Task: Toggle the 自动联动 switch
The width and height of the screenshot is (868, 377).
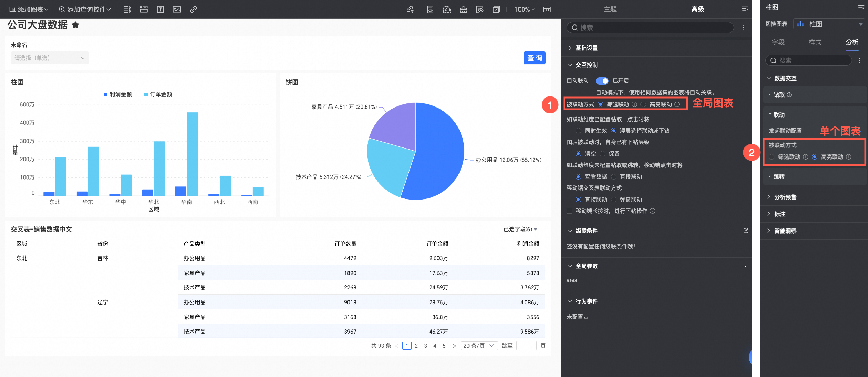Action: [602, 81]
